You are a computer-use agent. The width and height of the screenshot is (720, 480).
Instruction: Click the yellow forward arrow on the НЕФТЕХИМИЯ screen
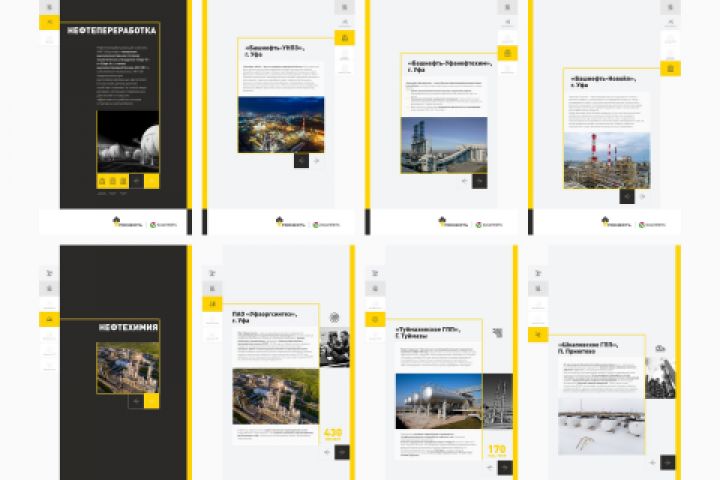click(152, 401)
